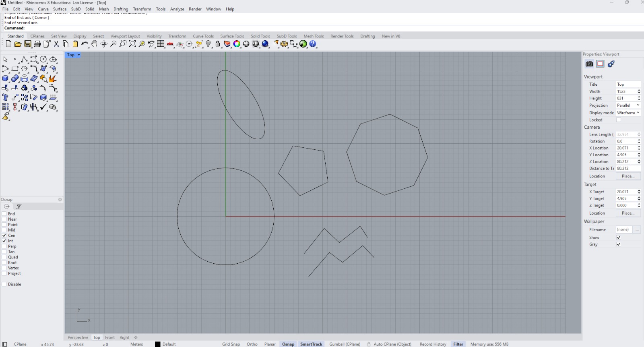Toggle Grid Snap in status bar
Viewport: 644px width, 347px height.
tap(231, 344)
